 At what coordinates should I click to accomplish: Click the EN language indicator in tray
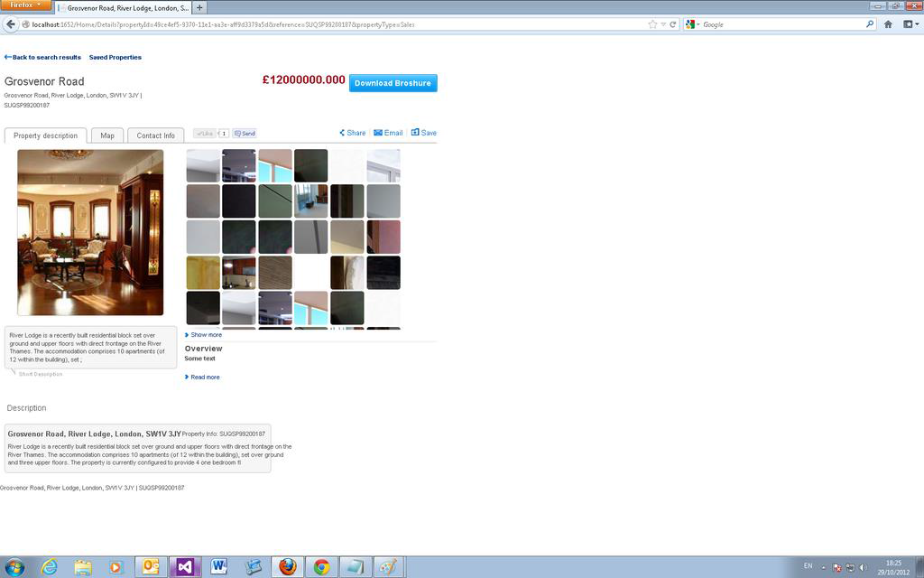(808, 566)
